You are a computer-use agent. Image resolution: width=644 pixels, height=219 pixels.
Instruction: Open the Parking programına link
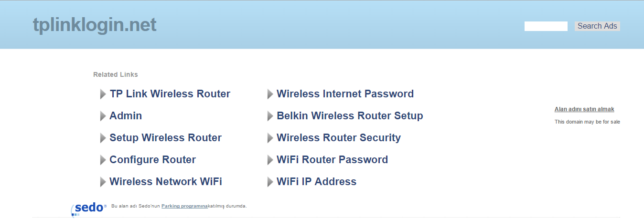click(184, 206)
